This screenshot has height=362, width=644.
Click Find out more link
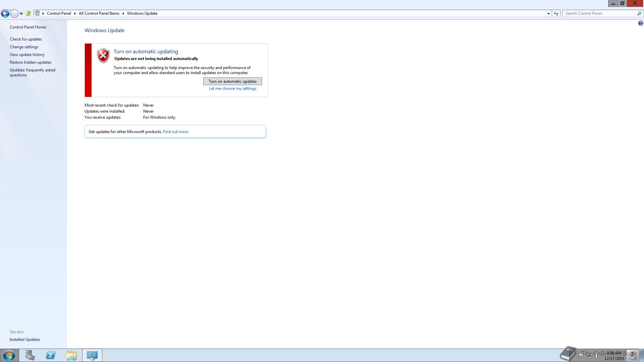coord(175,132)
